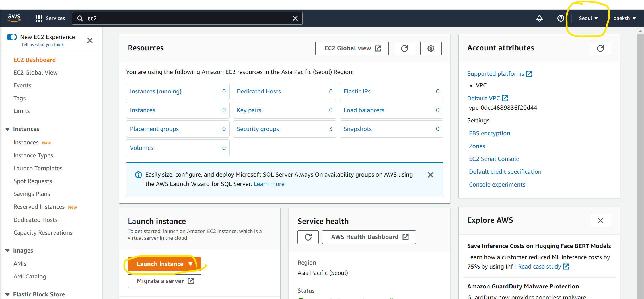Collapse the Images sidebar section

click(7, 251)
